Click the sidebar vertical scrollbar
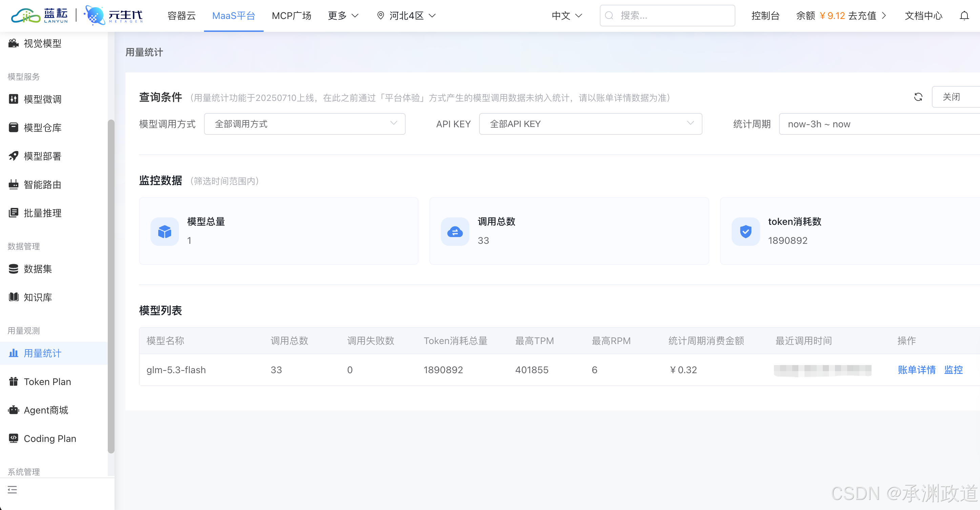This screenshot has height=510, width=980. pyautogui.click(x=111, y=286)
